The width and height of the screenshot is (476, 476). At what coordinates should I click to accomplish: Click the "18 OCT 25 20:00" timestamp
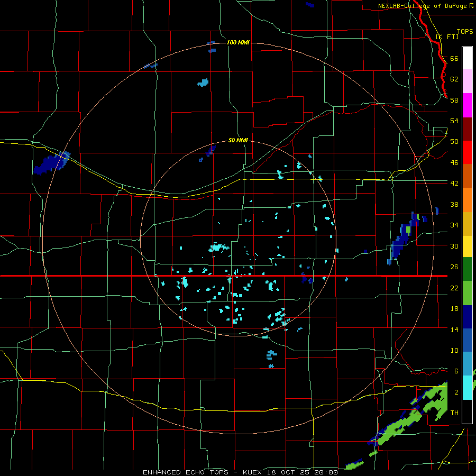(x=303, y=472)
